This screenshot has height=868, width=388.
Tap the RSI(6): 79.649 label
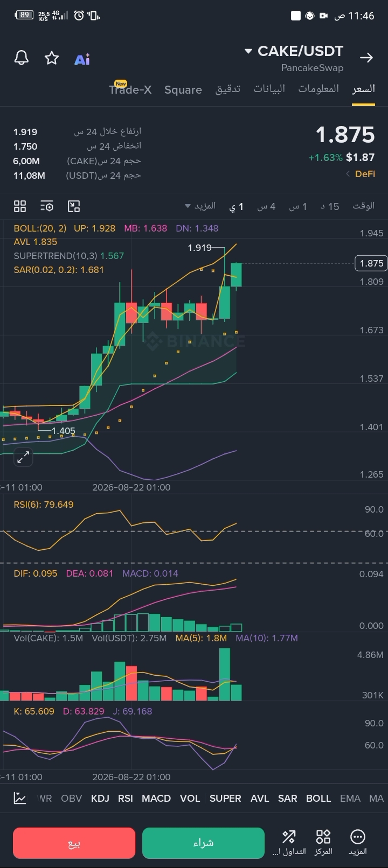44,505
